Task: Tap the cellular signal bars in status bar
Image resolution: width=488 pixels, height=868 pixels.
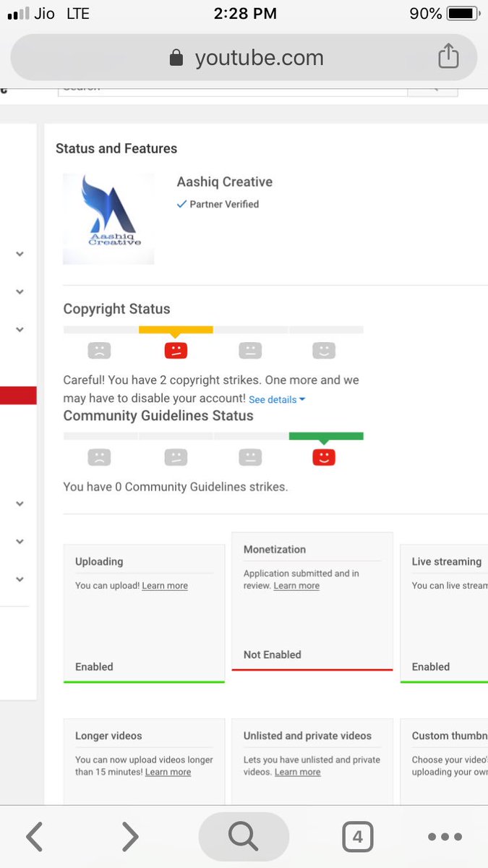Action: pos(17,14)
